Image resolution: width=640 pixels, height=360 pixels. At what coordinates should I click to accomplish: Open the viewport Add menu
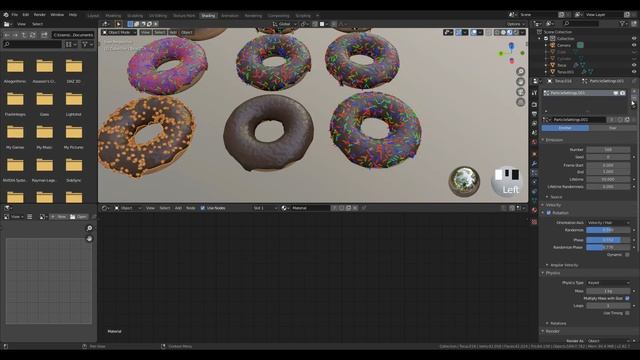click(x=173, y=32)
